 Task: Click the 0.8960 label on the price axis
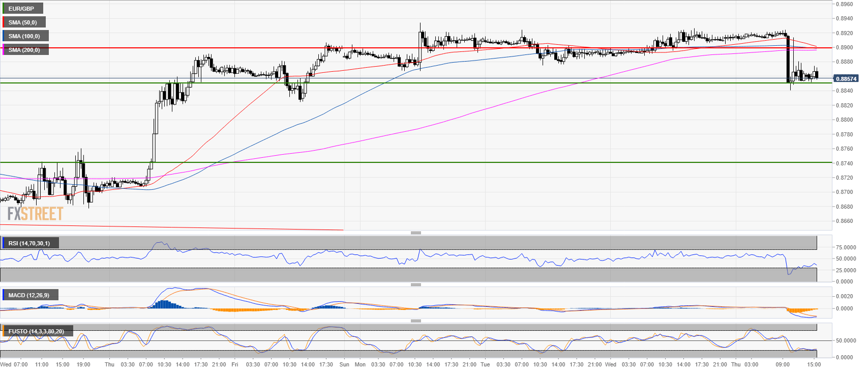coord(844,4)
